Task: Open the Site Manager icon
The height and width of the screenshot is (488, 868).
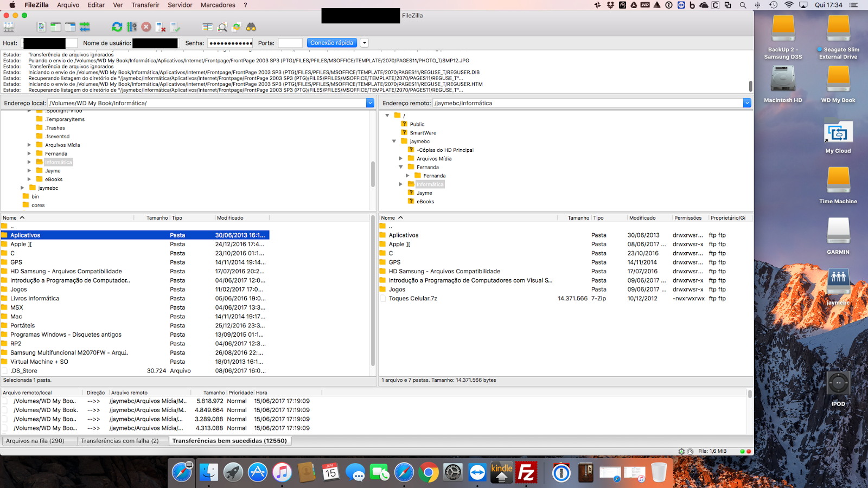Action: [x=9, y=27]
